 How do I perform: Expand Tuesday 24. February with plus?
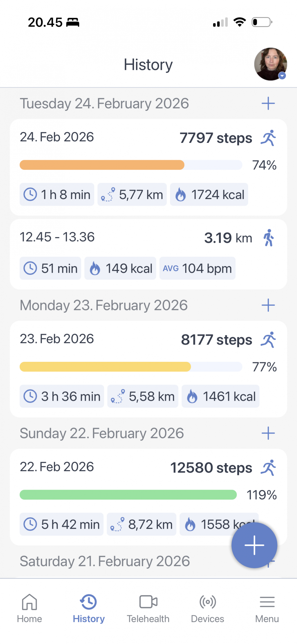pos(268,104)
